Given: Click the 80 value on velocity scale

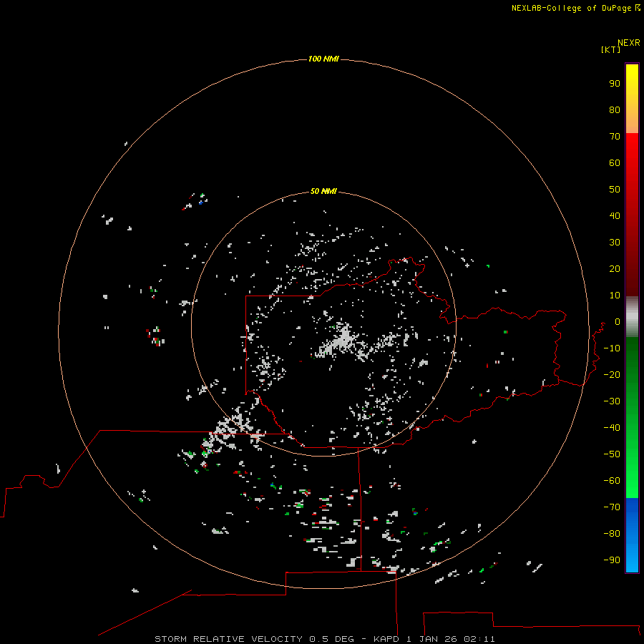Looking at the screenshot, I should pyautogui.click(x=615, y=109).
